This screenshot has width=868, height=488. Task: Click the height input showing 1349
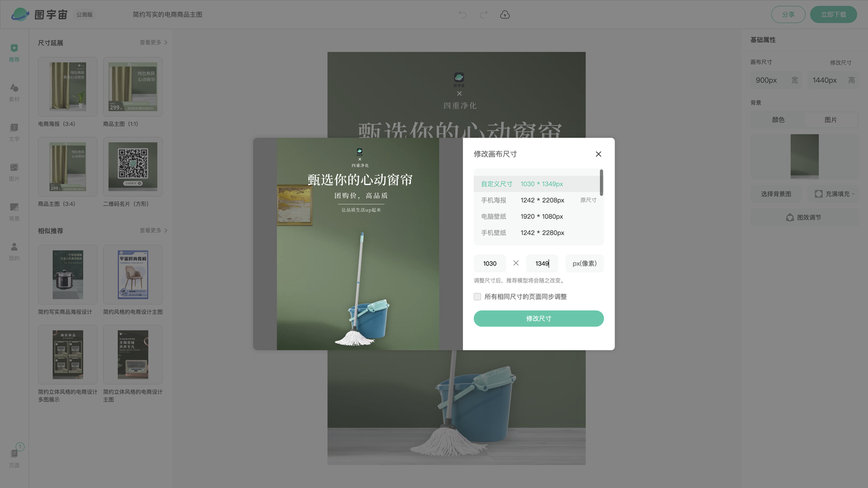[x=542, y=264]
